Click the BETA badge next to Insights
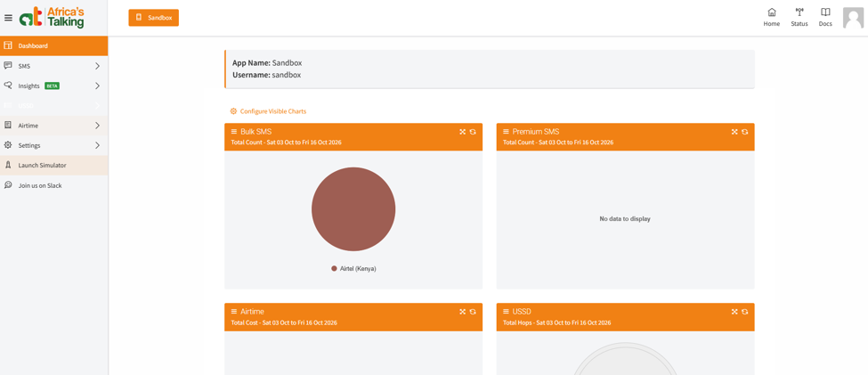868x375 pixels. (52, 86)
